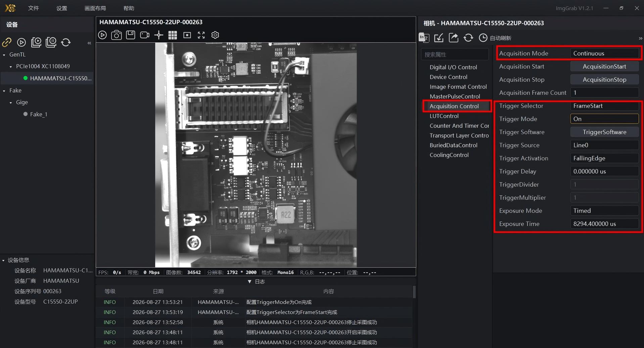Start acquisition from the device panel play icon
The height and width of the screenshot is (348, 644).
coord(21,42)
